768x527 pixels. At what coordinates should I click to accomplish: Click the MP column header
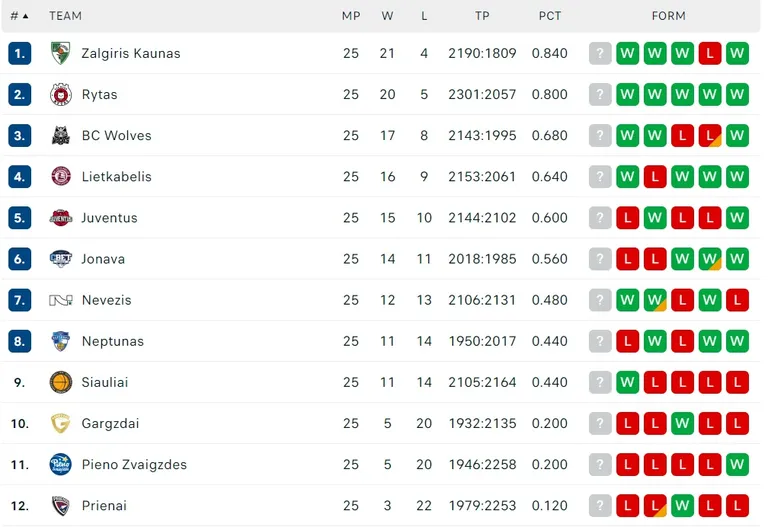[351, 16]
